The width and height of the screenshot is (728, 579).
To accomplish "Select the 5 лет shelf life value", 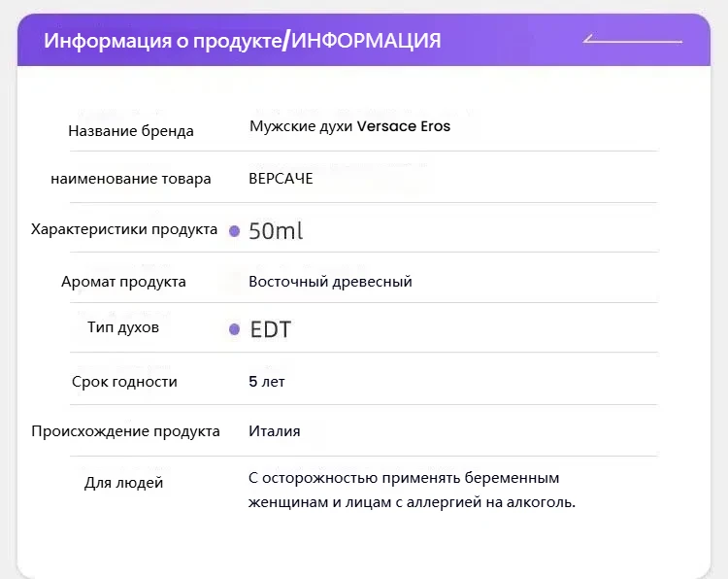I will point(267,382).
